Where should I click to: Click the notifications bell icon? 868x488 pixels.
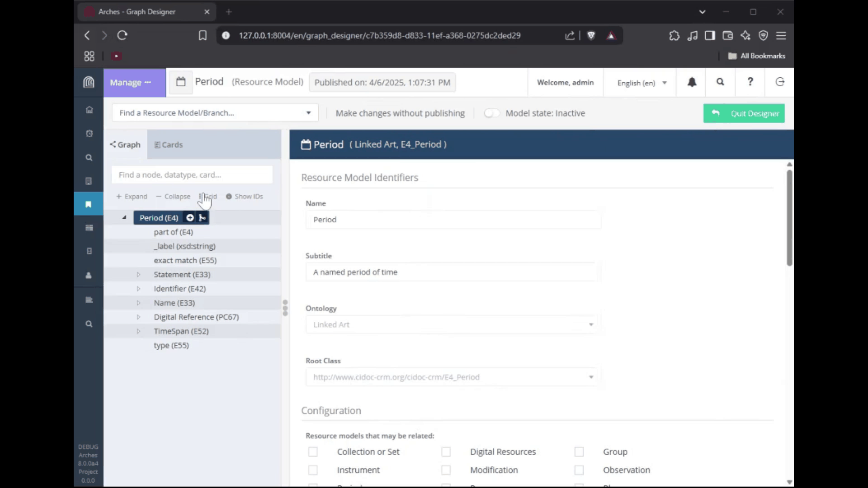692,82
